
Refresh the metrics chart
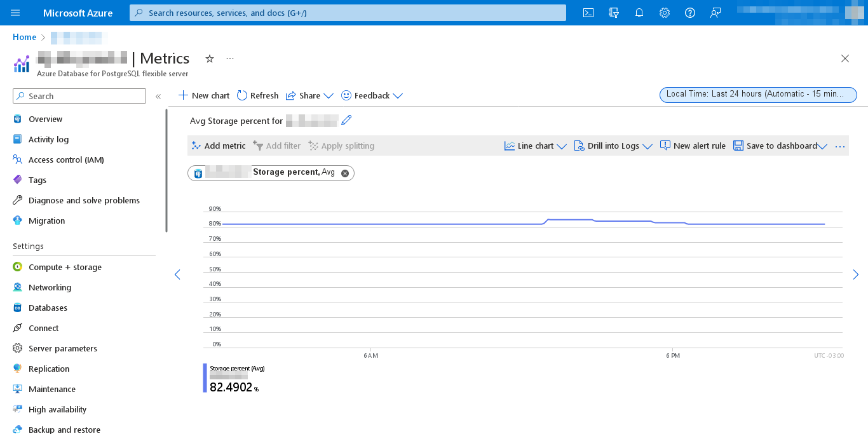point(257,95)
